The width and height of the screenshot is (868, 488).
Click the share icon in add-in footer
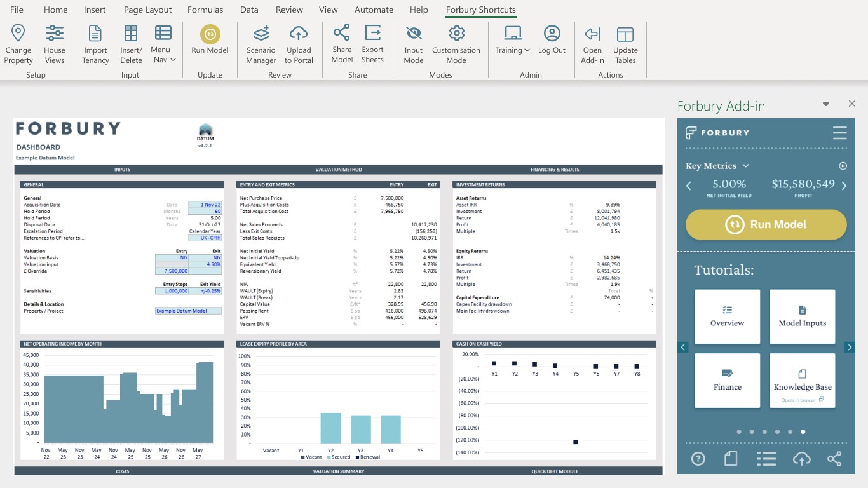click(x=835, y=458)
